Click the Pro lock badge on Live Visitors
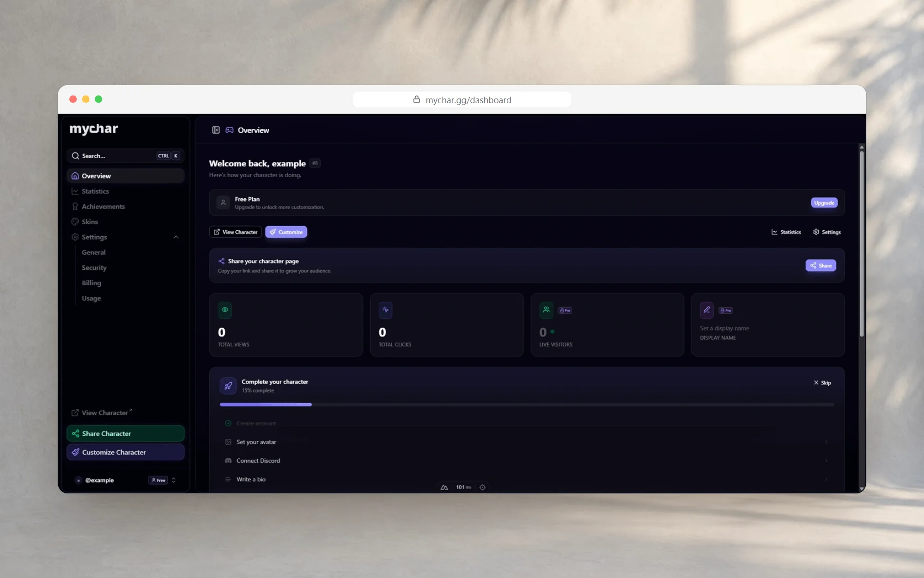Viewport: 924px width, 578px height. pyautogui.click(x=565, y=310)
